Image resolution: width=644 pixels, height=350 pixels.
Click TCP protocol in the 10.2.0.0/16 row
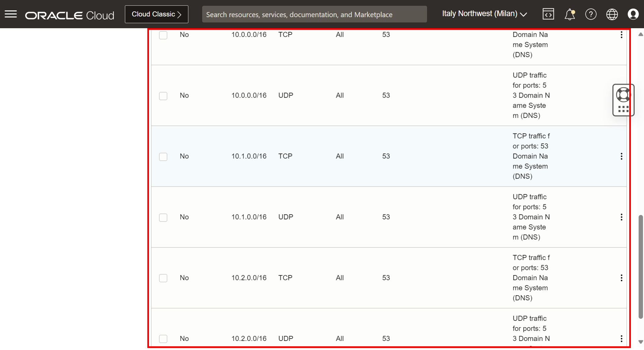tap(285, 278)
